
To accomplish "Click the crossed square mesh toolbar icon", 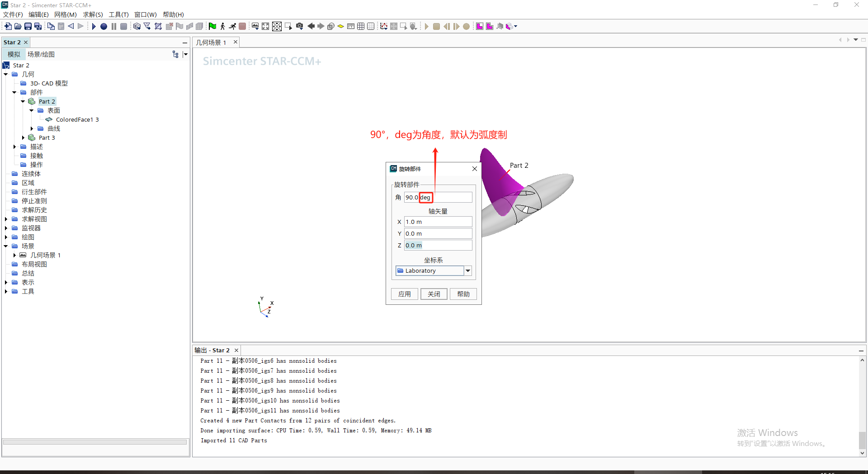I will click(x=158, y=26).
